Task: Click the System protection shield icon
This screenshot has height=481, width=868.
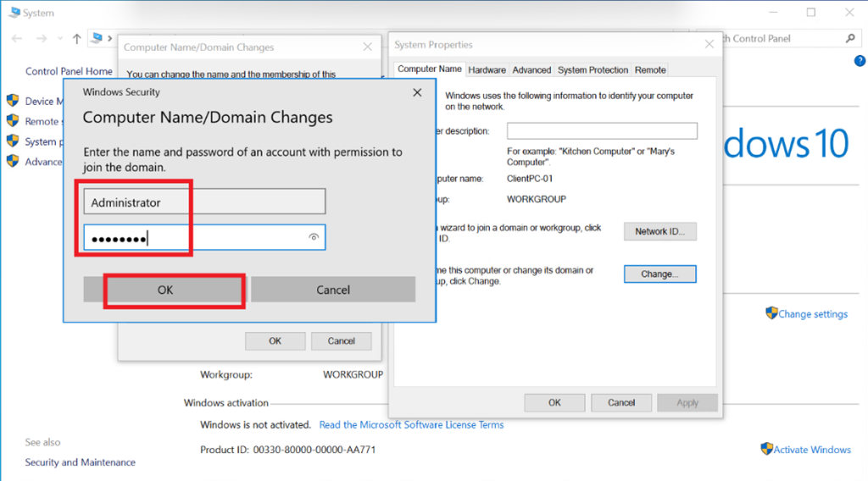Action: 13,141
